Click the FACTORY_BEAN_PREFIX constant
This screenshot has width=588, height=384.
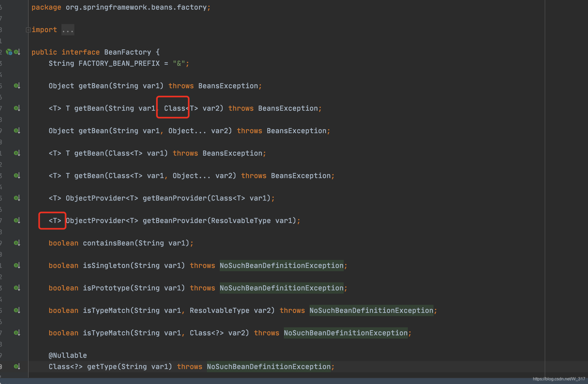[119, 63]
